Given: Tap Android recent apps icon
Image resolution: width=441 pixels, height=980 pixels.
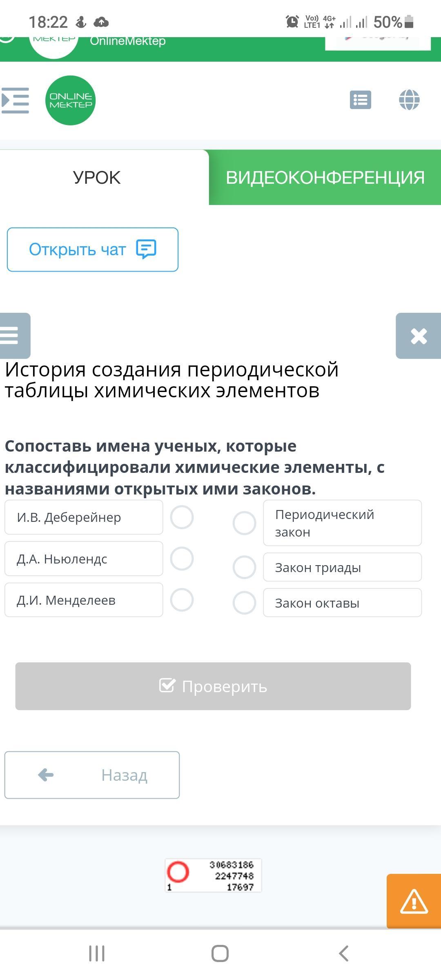Looking at the screenshot, I should pos(97,954).
